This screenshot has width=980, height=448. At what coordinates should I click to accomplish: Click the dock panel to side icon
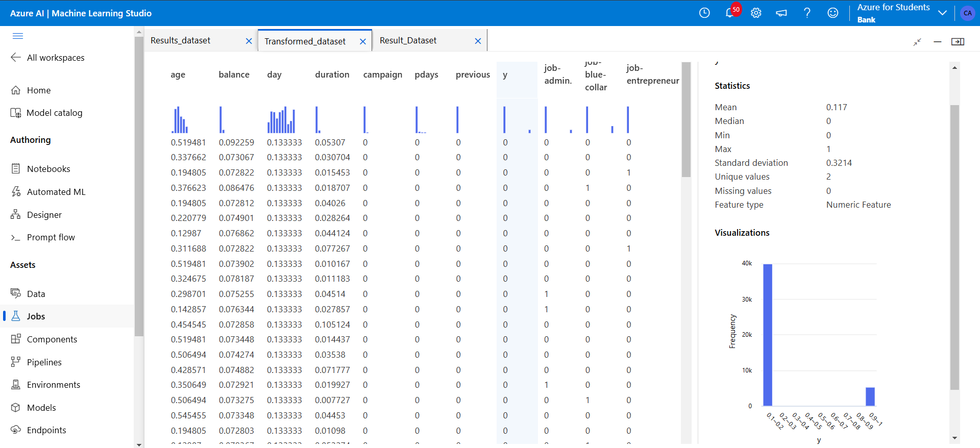(x=958, y=41)
